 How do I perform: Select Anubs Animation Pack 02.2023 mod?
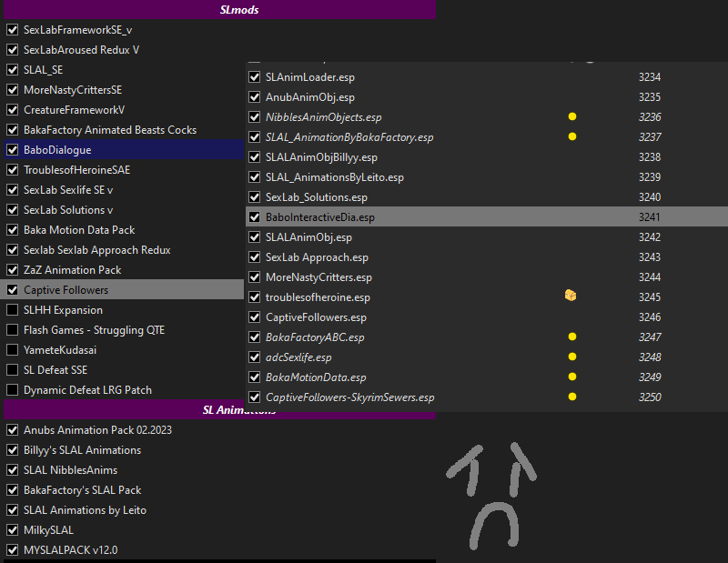coord(97,430)
